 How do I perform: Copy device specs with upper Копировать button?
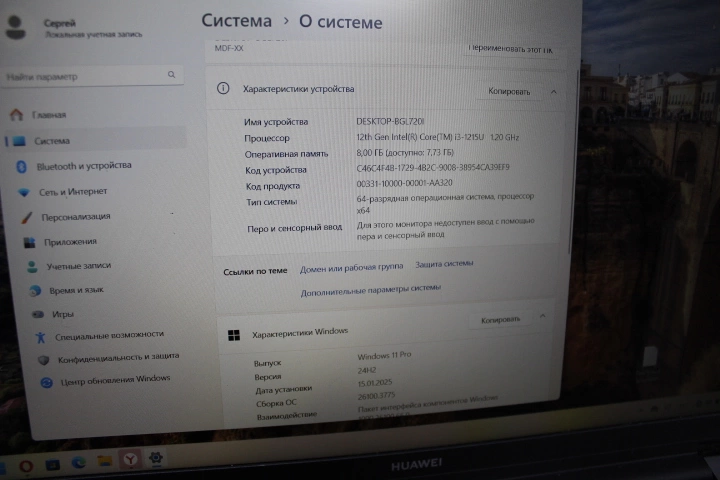click(509, 91)
